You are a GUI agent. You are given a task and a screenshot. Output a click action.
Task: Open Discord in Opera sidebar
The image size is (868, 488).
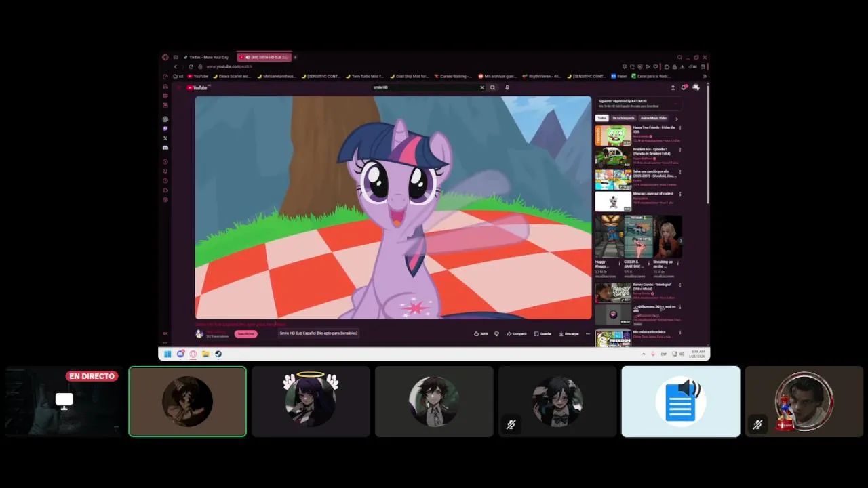(165, 148)
